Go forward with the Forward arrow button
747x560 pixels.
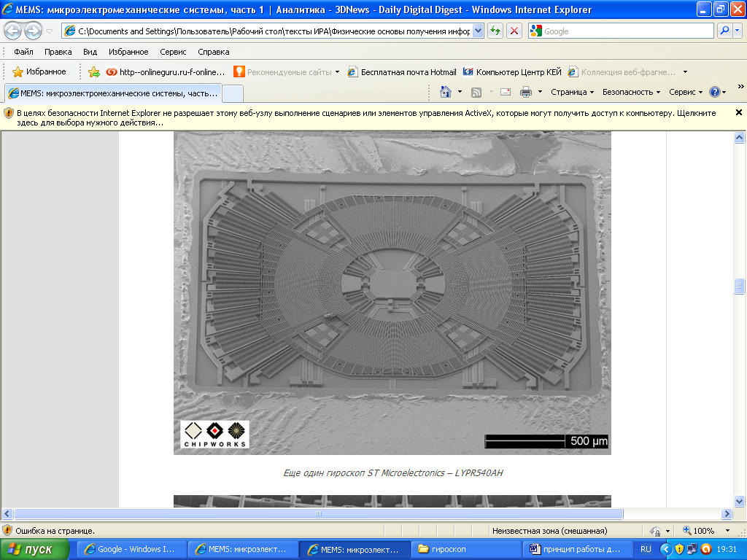click(x=33, y=31)
